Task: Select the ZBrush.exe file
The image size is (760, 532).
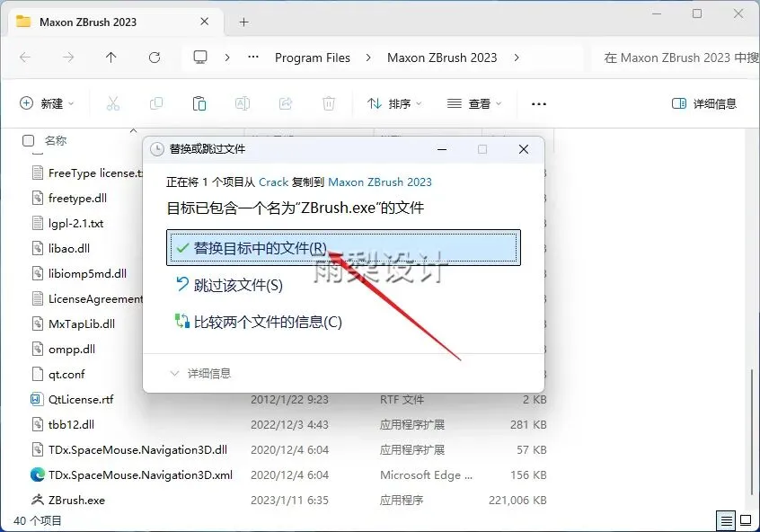Action: pos(76,500)
